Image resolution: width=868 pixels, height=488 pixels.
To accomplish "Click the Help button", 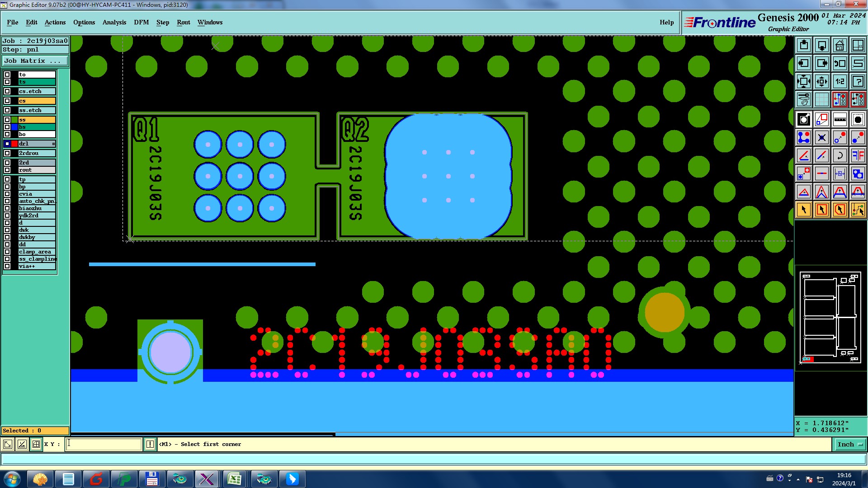I will (x=666, y=22).
